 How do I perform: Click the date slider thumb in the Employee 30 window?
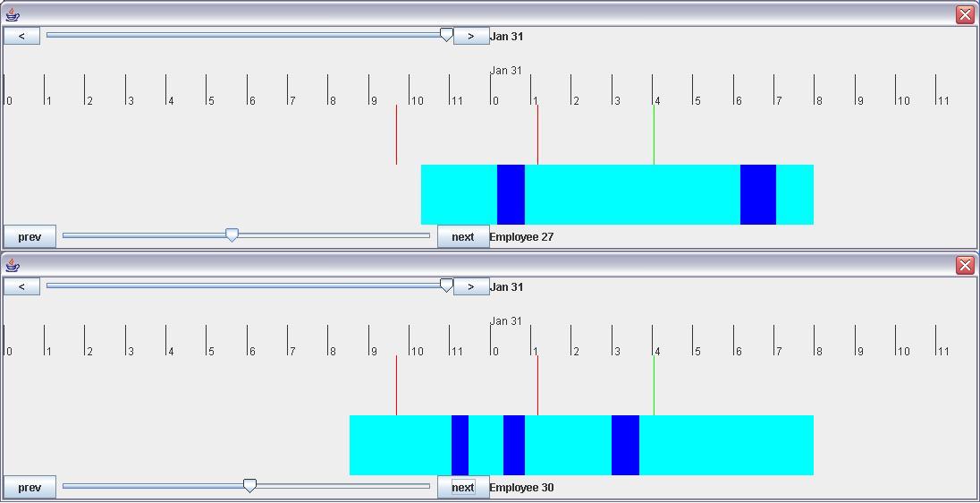click(x=446, y=286)
